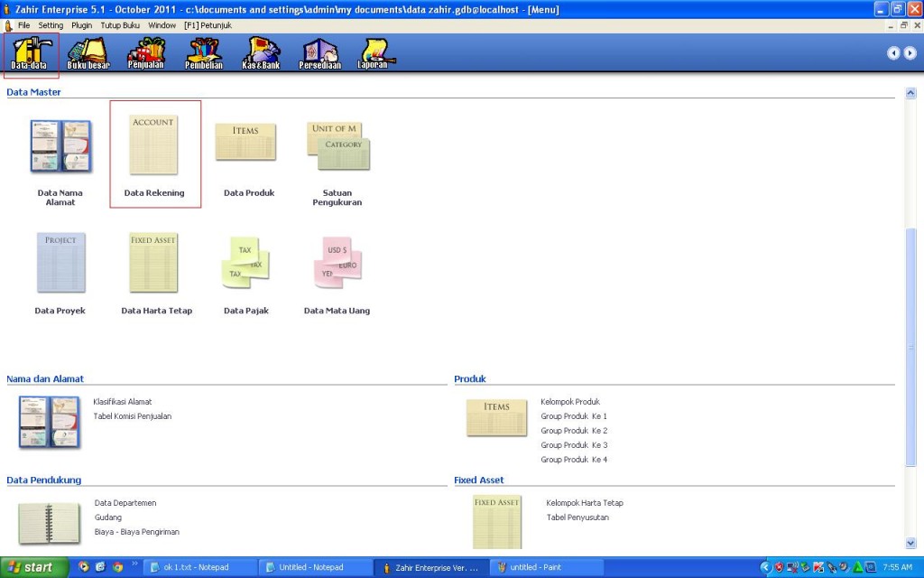Open Kelompok Harta Tetap link
924x578 pixels.
(585, 503)
